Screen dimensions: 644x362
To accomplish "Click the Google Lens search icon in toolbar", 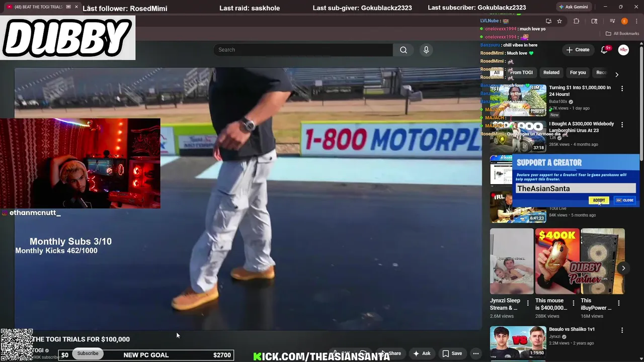I will tap(594, 21).
